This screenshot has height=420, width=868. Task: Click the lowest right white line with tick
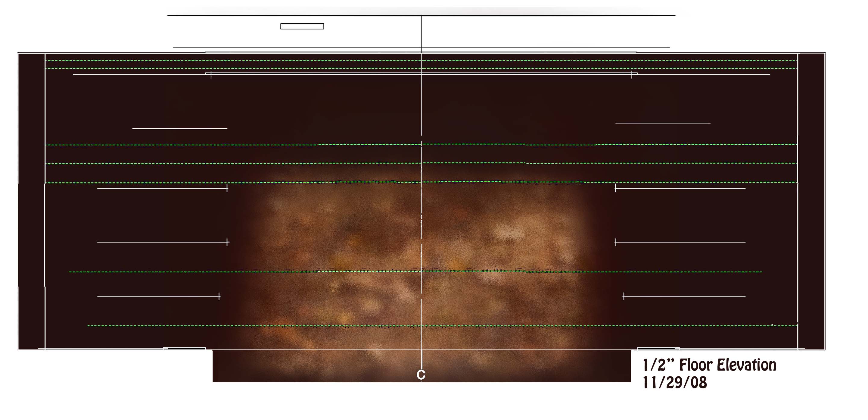coord(684,296)
